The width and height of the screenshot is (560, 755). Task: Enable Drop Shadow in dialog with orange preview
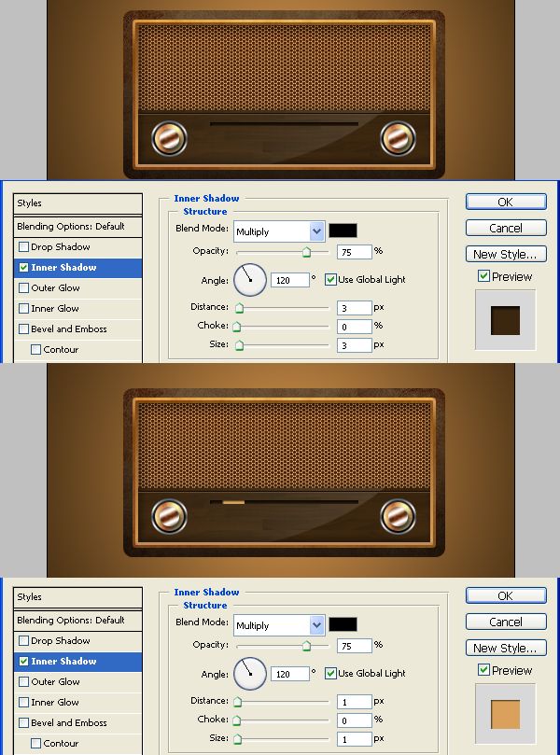tap(23, 641)
